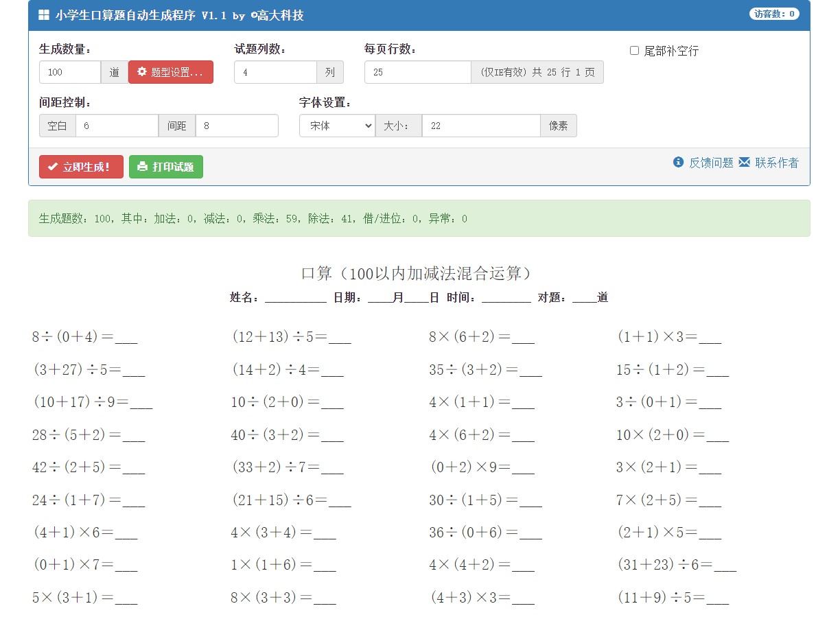Click the title 小学生口算题自动生成程序 V1.1
Image resolution: width=840 pixels, height=617 pixels.
[x=141, y=15]
